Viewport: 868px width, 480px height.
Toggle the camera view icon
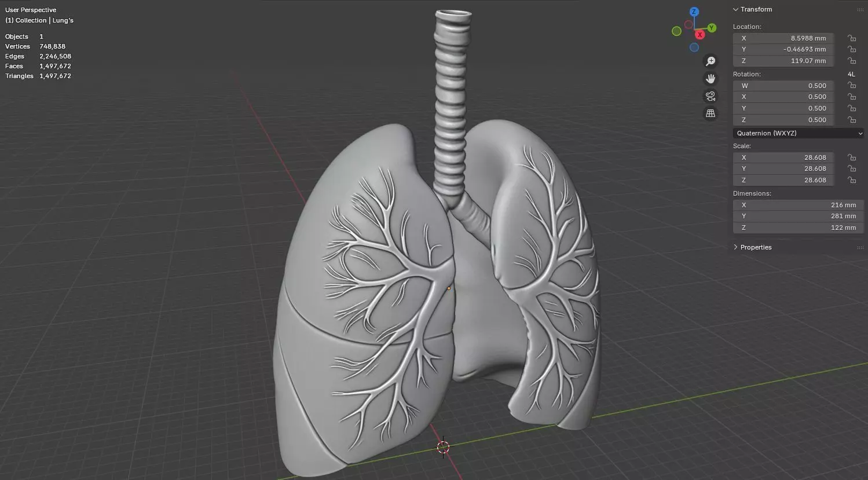[710, 96]
